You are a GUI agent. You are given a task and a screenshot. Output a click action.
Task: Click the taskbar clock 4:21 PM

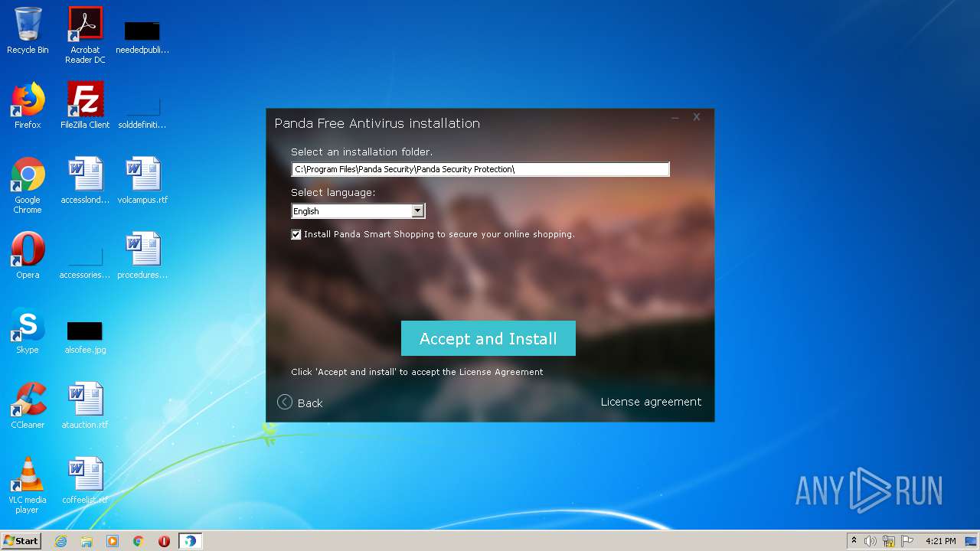click(941, 541)
